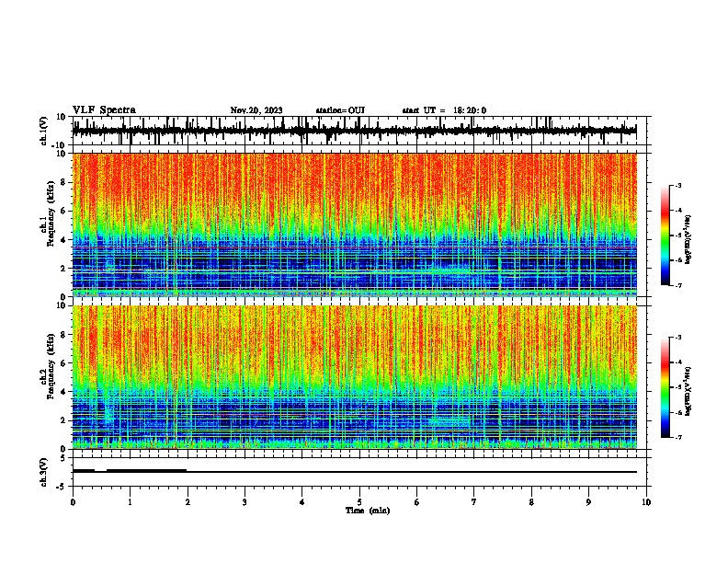
Task: Click time axis tick label "9"
Action: click(x=588, y=502)
